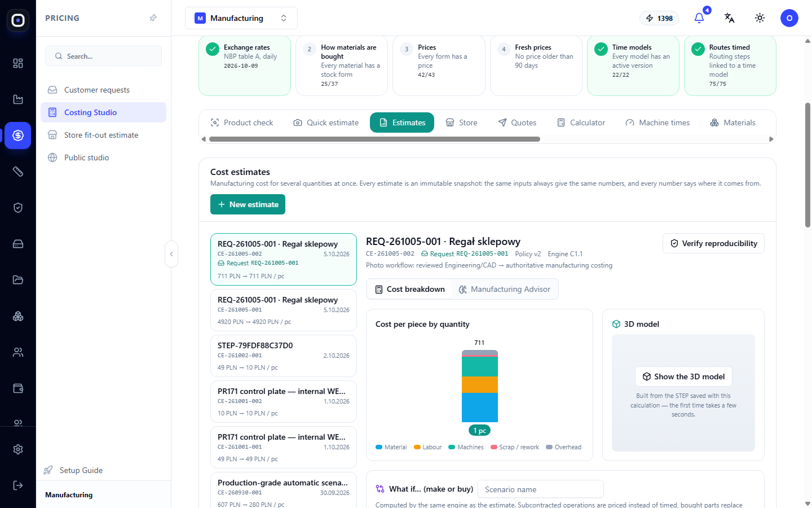Expand the Manufacturing workspace selector
The height and width of the screenshot is (508, 812).
click(241, 18)
